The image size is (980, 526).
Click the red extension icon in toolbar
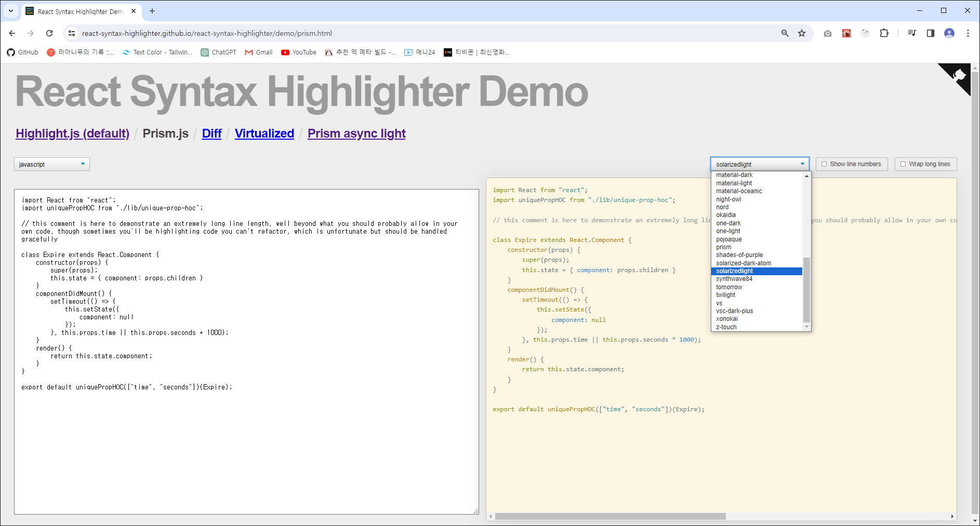[846, 33]
